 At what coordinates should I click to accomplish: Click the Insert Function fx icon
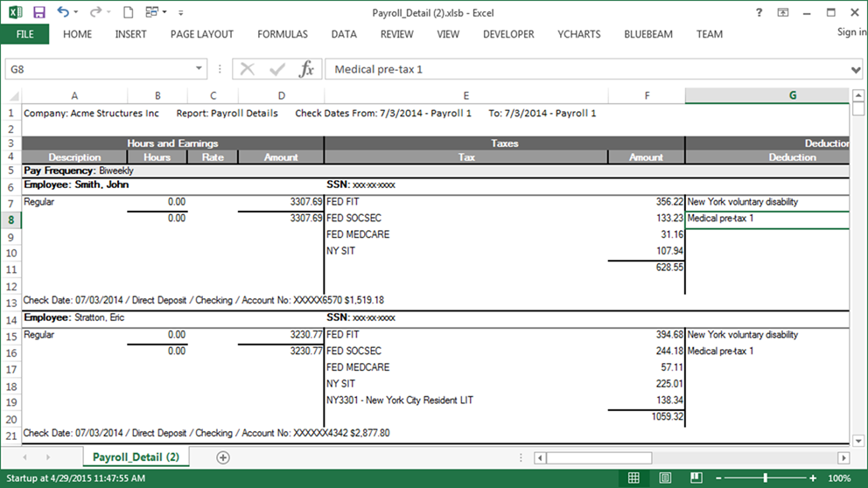[306, 69]
